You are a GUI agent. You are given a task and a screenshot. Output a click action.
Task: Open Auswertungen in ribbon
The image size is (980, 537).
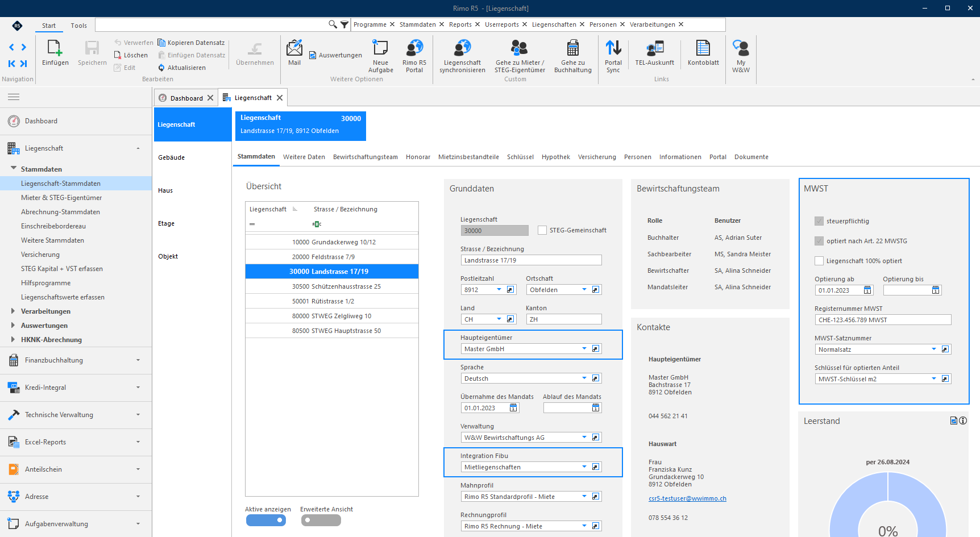tap(335, 55)
